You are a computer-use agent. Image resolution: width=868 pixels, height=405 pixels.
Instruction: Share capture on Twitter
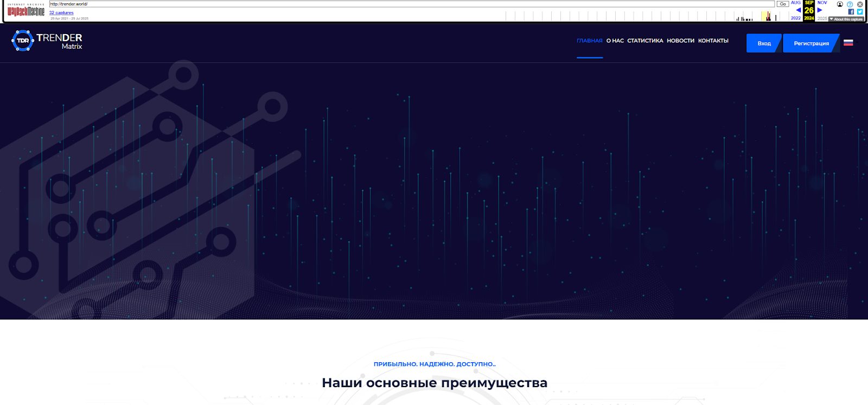pyautogui.click(x=860, y=11)
